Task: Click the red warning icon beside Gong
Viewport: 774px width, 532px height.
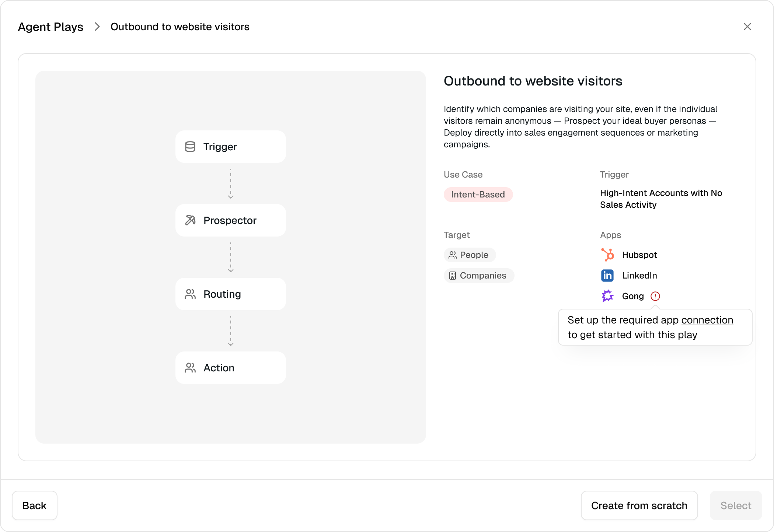Action: [655, 296]
